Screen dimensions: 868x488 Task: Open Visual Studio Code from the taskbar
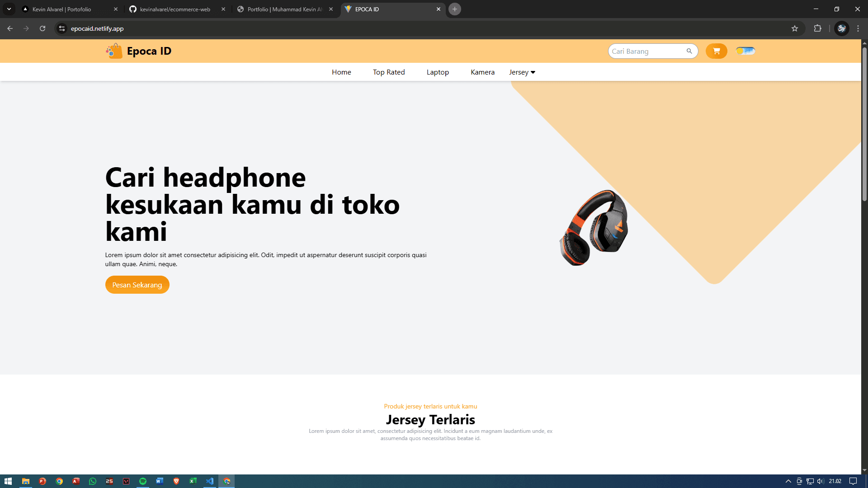click(210, 481)
